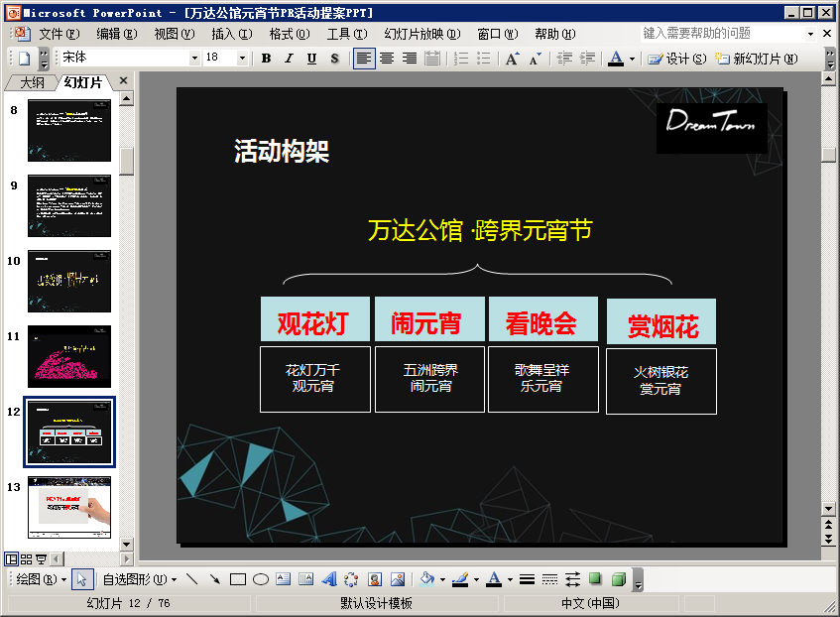This screenshot has height=617, width=840.
Task: Switch to Normal view
Action: pos(11,559)
